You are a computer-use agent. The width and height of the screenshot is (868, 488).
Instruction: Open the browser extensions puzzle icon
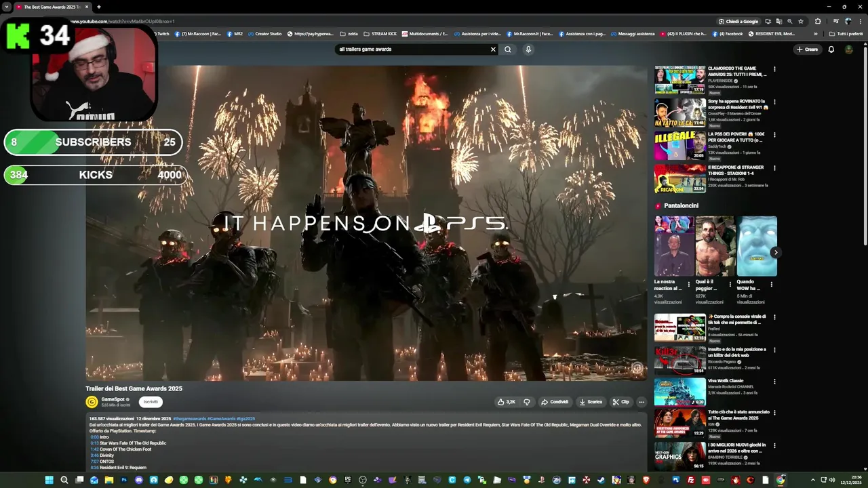point(818,21)
